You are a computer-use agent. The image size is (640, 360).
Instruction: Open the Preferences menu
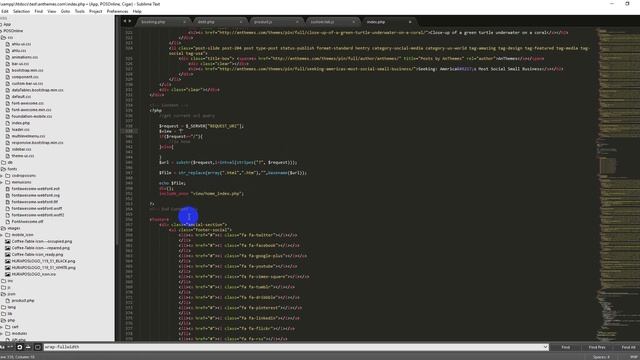[117, 11]
